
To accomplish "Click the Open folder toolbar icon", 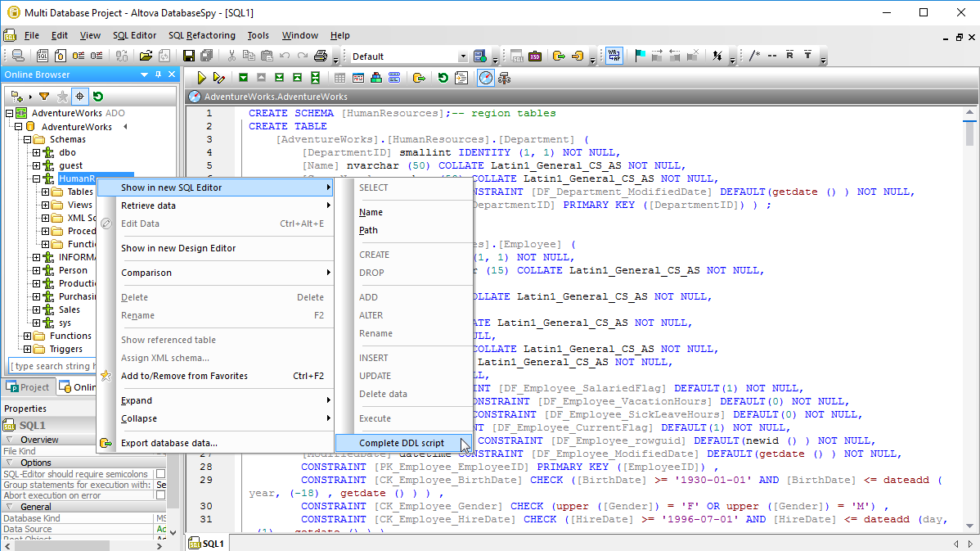I will point(146,56).
